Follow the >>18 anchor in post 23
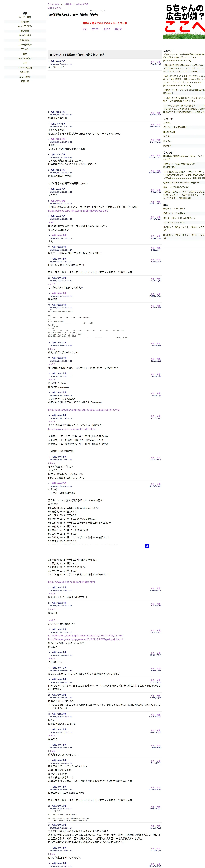The height and width of the screenshot is (868, 205). (51, 594)
